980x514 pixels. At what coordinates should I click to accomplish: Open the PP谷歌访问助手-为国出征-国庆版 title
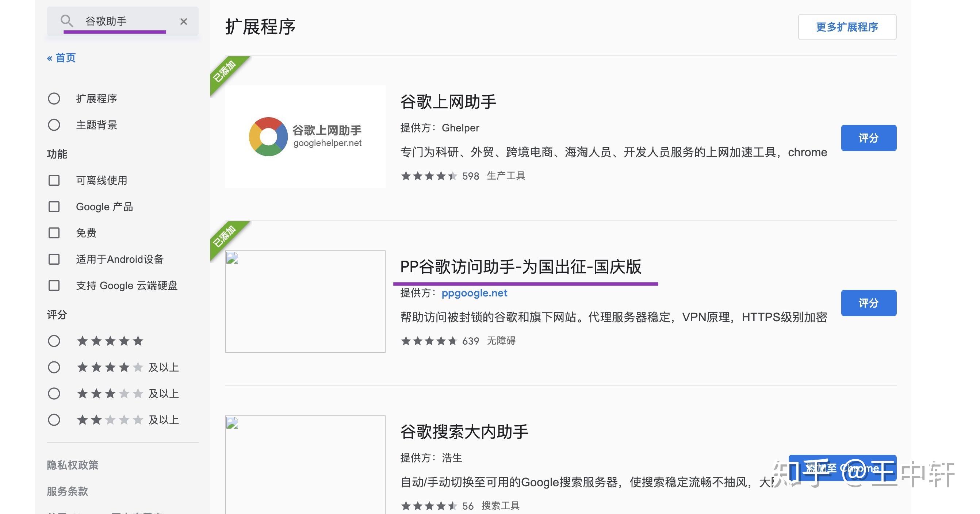tap(521, 267)
